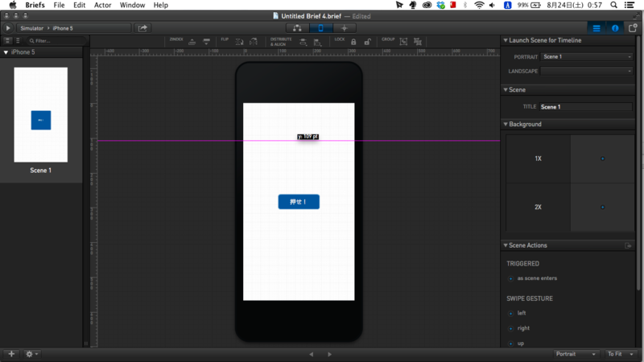644x362 pixels.
Task: Click the share/export icon in the toolbar
Action: 142,28
